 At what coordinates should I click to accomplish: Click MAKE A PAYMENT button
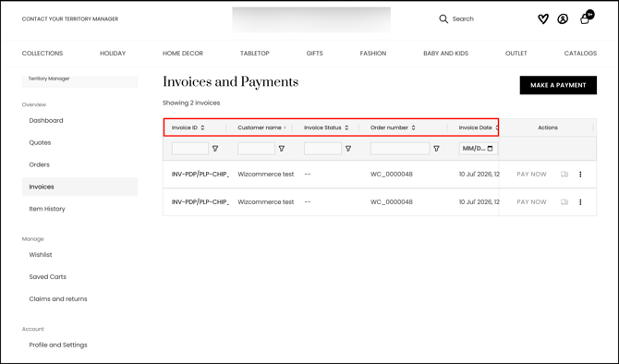[x=558, y=85]
